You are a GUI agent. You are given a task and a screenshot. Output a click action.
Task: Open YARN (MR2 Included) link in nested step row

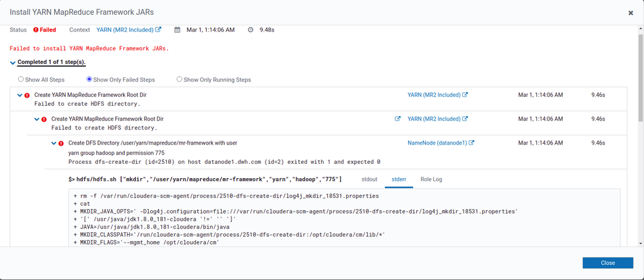(438, 119)
